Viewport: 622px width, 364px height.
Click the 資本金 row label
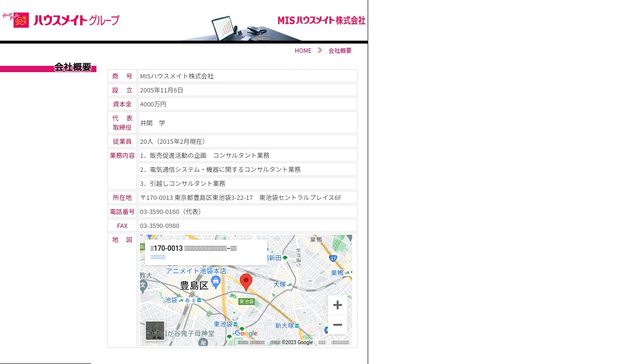click(122, 104)
